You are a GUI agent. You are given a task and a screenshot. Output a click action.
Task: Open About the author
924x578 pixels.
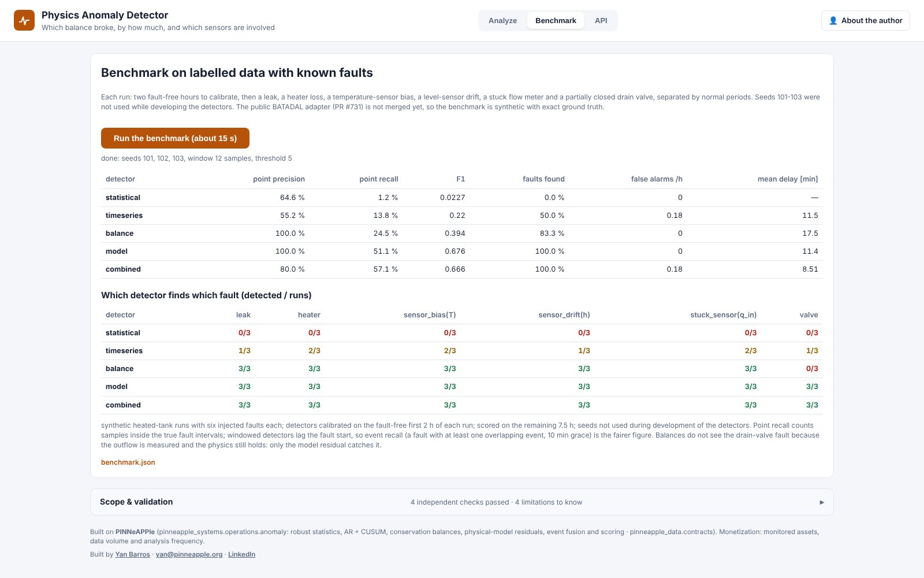point(865,20)
